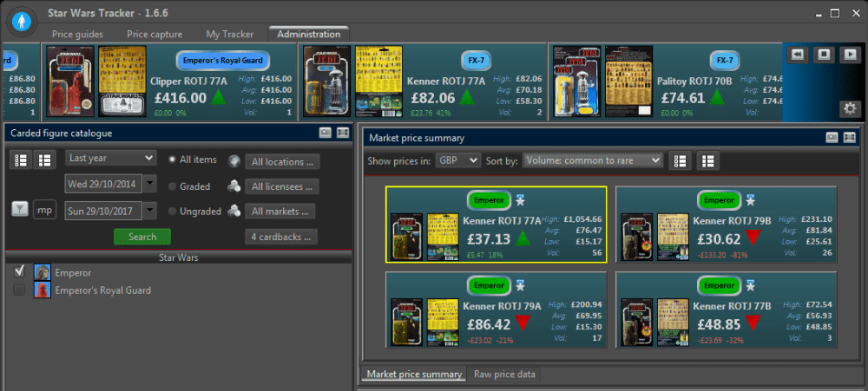Screen dimensions: 868x391
Task: Click the All markets button
Action: click(280, 212)
